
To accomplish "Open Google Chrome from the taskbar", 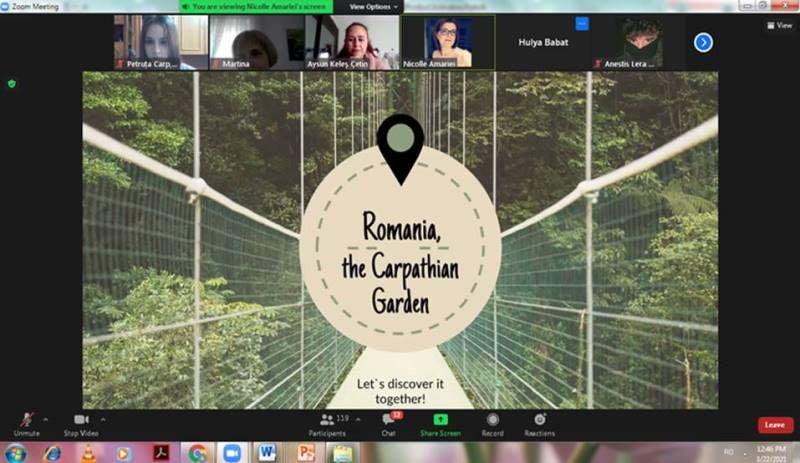I will point(197,453).
